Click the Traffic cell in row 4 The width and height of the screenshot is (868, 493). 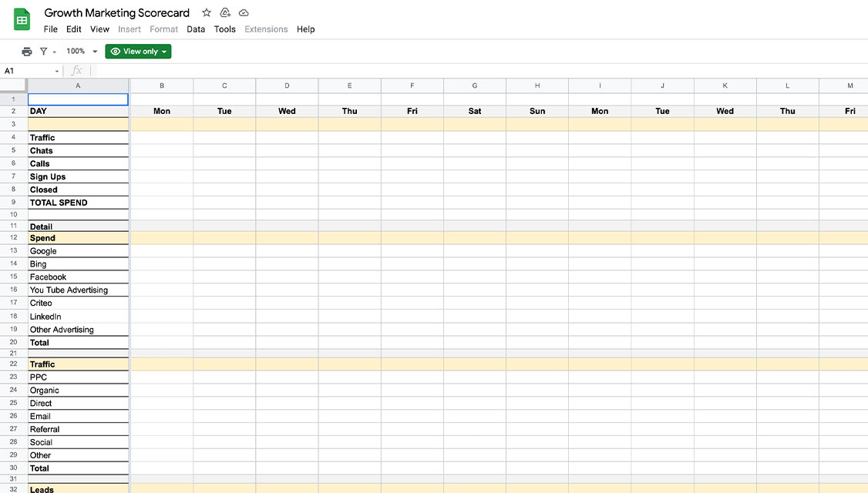[x=78, y=138]
